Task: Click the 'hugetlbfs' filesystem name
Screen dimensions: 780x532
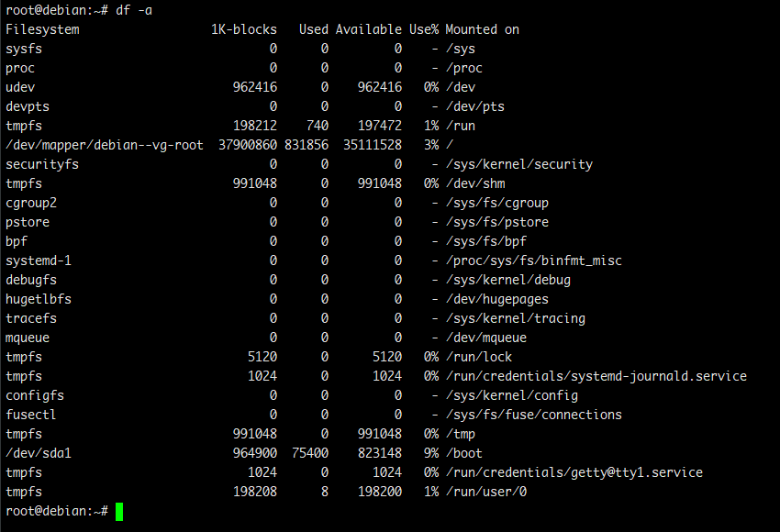Action: click(x=39, y=299)
